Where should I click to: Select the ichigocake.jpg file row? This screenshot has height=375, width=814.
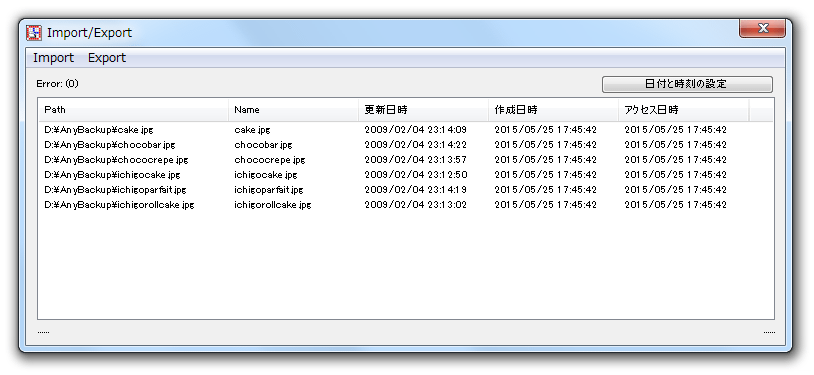click(405, 175)
